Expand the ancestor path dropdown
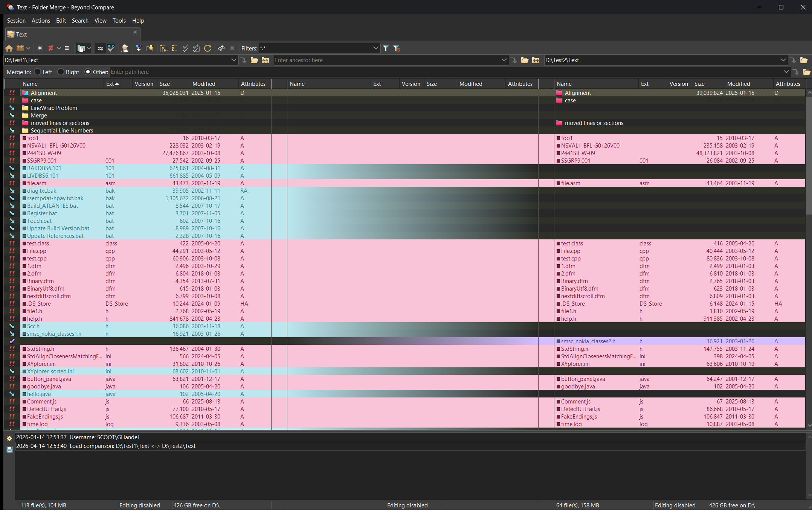This screenshot has width=812, height=510. click(504, 60)
